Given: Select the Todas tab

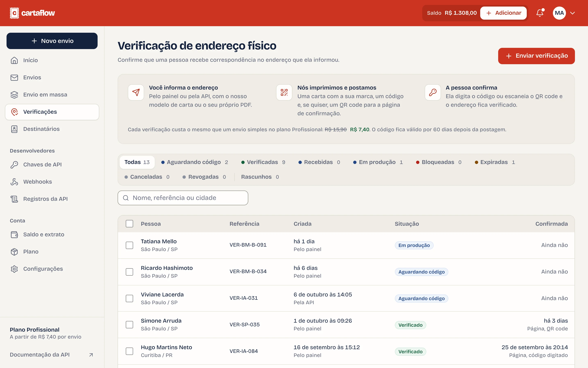Looking at the screenshot, I should 137,162.
